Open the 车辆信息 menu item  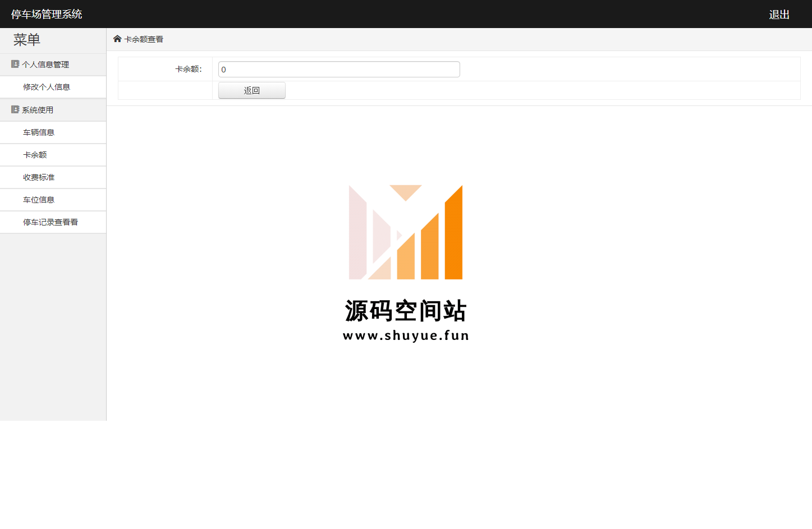(53, 132)
